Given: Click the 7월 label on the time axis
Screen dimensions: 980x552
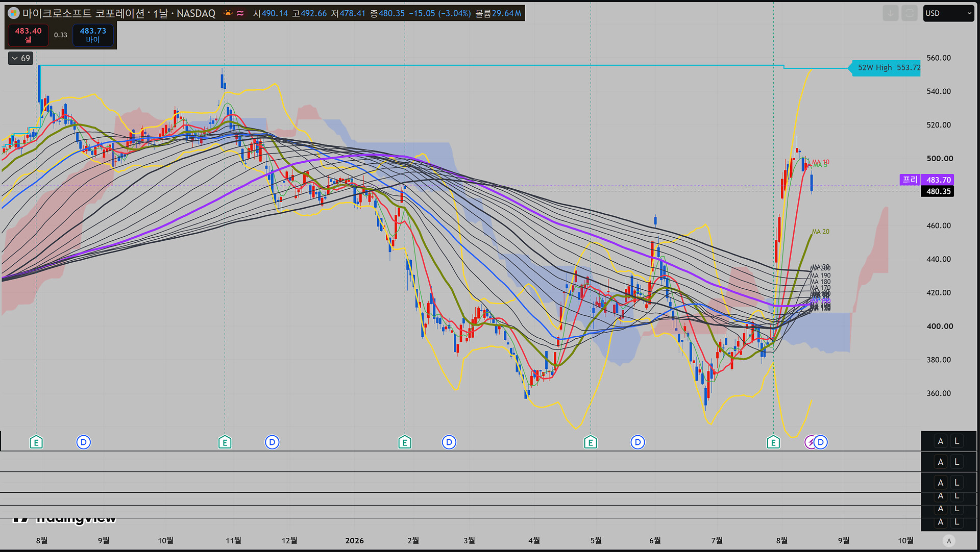Looking at the screenshot, I should pos(717,541).
